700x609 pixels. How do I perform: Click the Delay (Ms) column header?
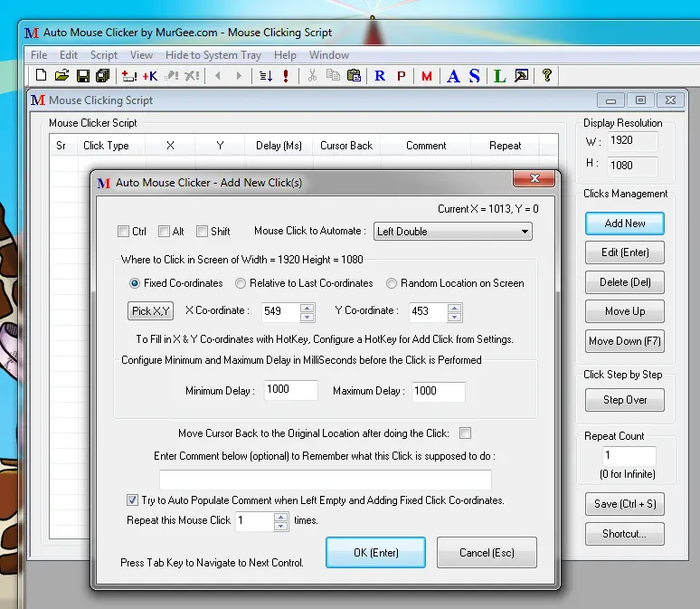[279, 146]
